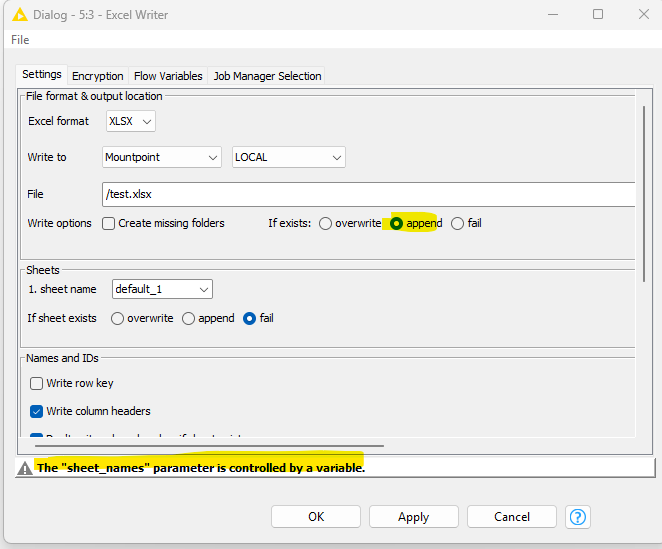Open the LOCAL mountpoint dropdown

pyautogui.click(x=288, y=157)
